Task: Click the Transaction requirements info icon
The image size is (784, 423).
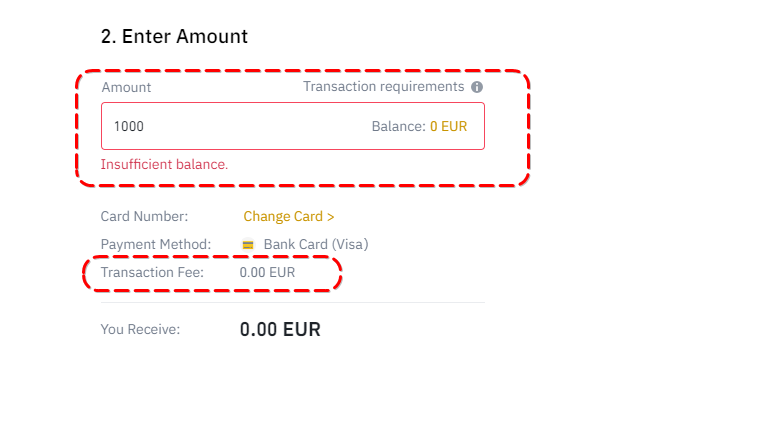Action: pos(477,87)
